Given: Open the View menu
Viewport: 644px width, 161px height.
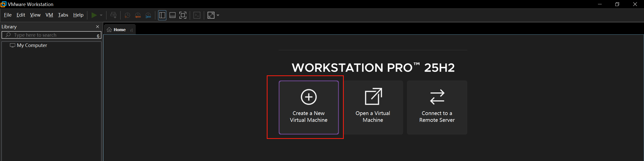Looking at the screenshot, I should click(35, 15).
